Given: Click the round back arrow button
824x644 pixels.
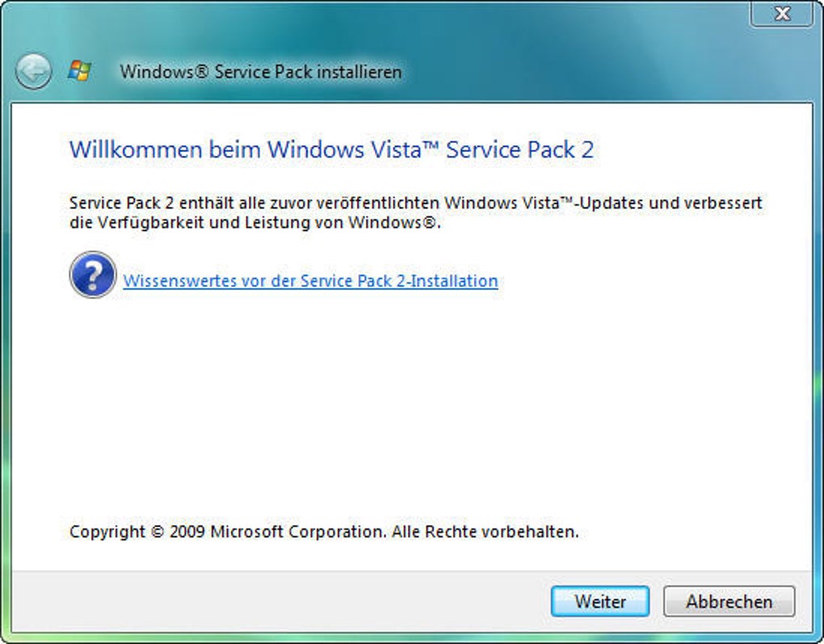Looking at the screenshot, I should pos(34,72).
